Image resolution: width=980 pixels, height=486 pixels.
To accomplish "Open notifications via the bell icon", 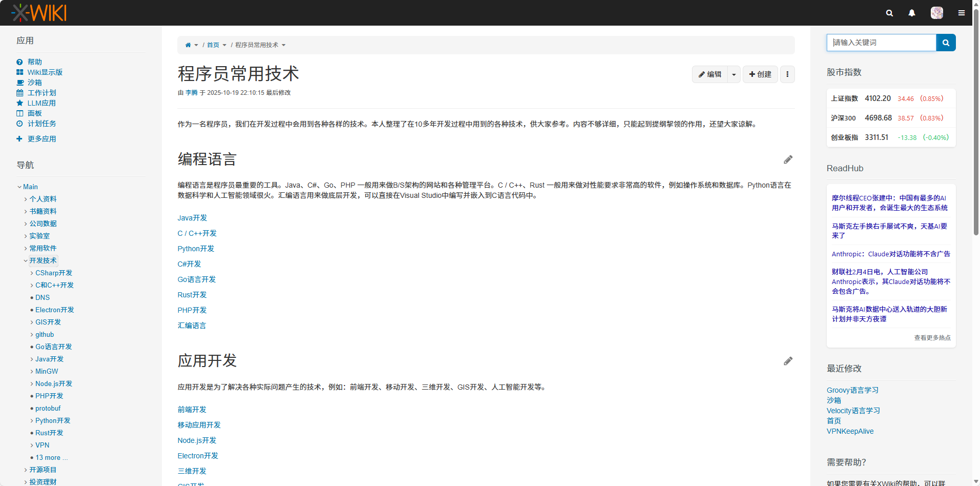I will coord(911,13).
